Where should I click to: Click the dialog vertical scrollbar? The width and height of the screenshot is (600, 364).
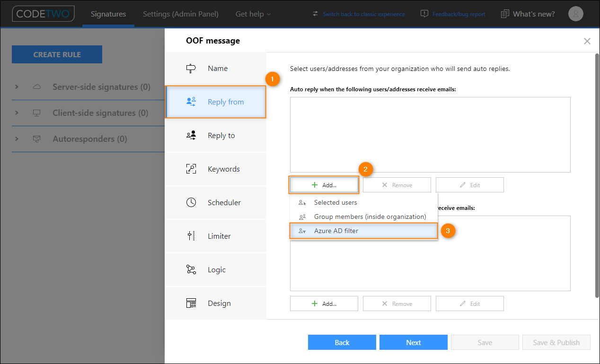[597, 175]
